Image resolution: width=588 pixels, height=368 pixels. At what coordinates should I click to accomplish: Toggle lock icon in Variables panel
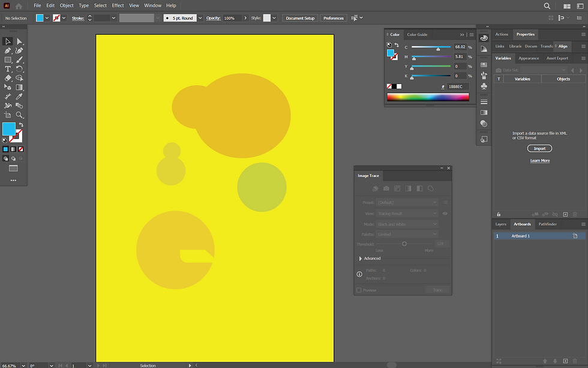pos(499,214)
